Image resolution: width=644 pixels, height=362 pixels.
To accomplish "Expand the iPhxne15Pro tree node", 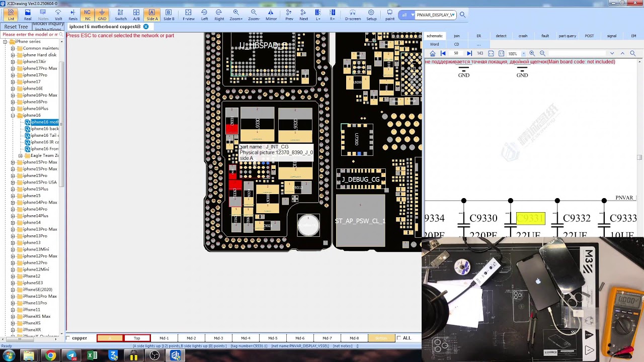I will point(13,175).
